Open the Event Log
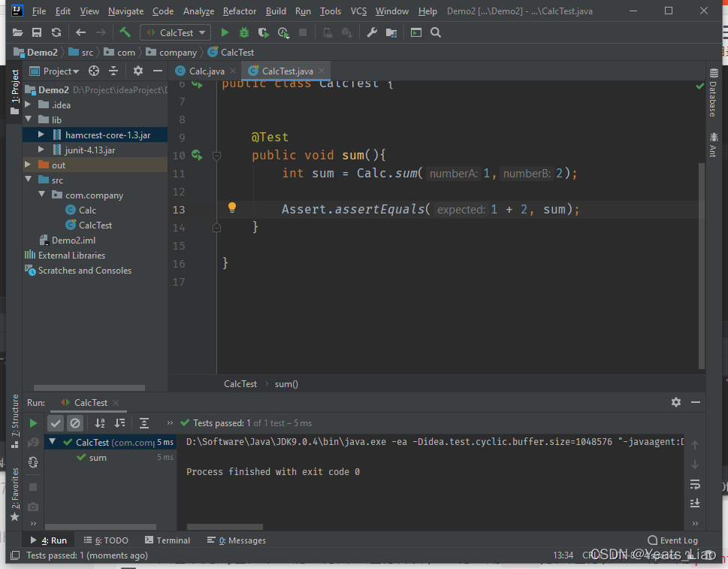 pyautogui.click(x=672, y=540)
